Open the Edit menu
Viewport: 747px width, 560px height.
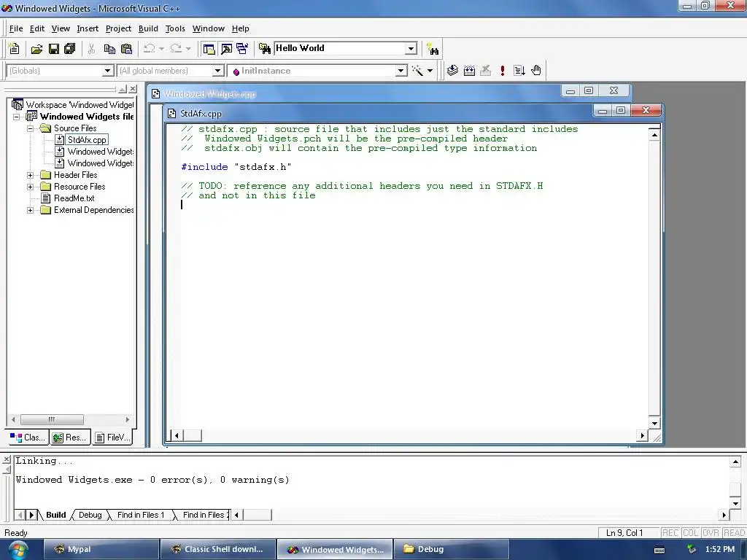coord(36,28)
